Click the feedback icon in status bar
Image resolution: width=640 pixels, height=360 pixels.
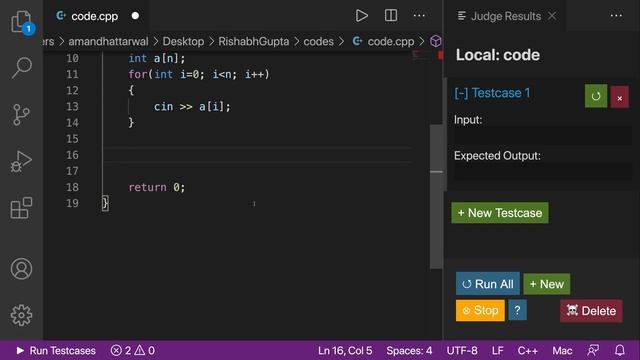point(593,350)
